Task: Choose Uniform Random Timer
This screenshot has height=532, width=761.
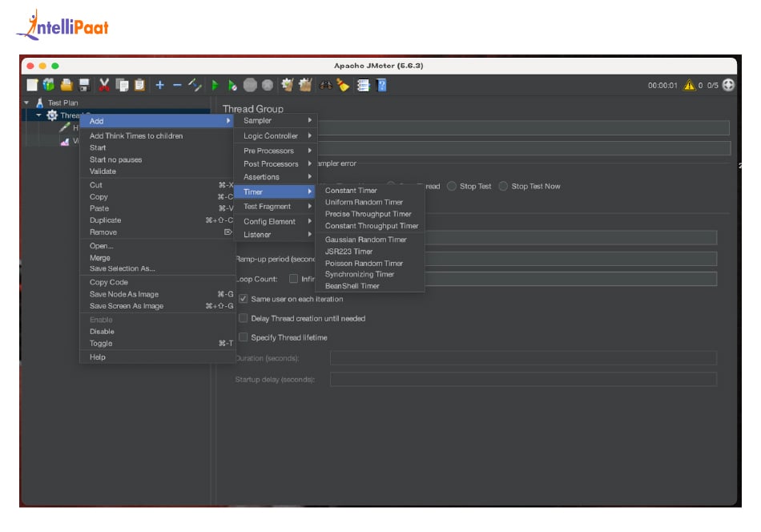Action: (364, 203)
